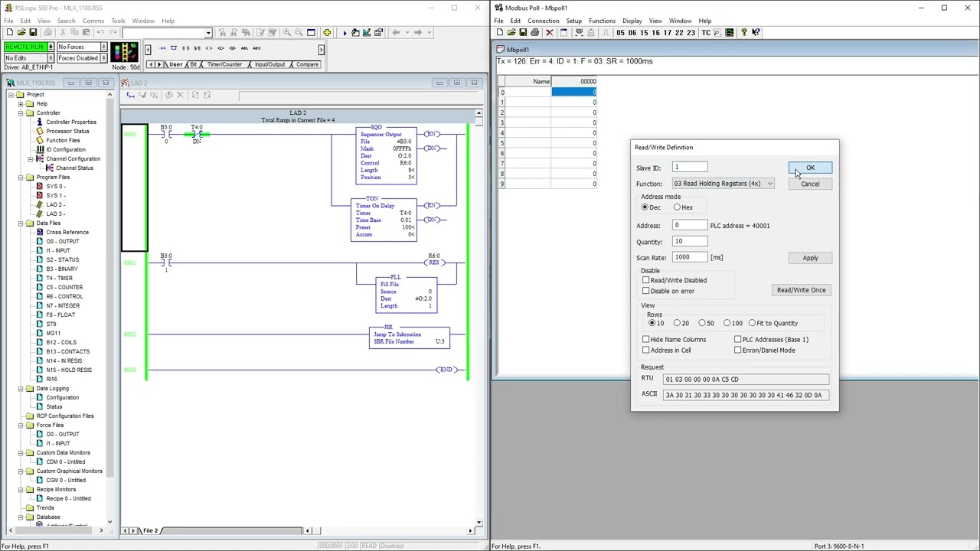Click Save disk icon in RSLogix toolbar
The height and width of the screenshot is (551, 980).
click(33, 32)
